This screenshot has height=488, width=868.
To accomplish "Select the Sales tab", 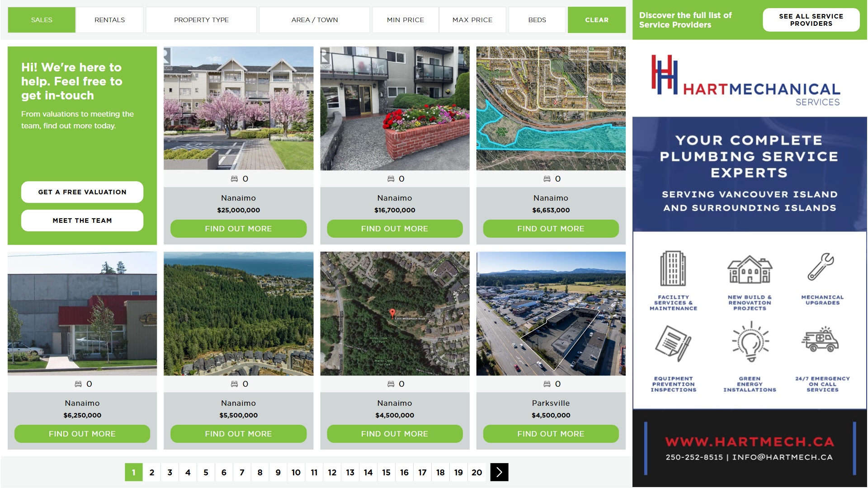I will tap(42, 20).
